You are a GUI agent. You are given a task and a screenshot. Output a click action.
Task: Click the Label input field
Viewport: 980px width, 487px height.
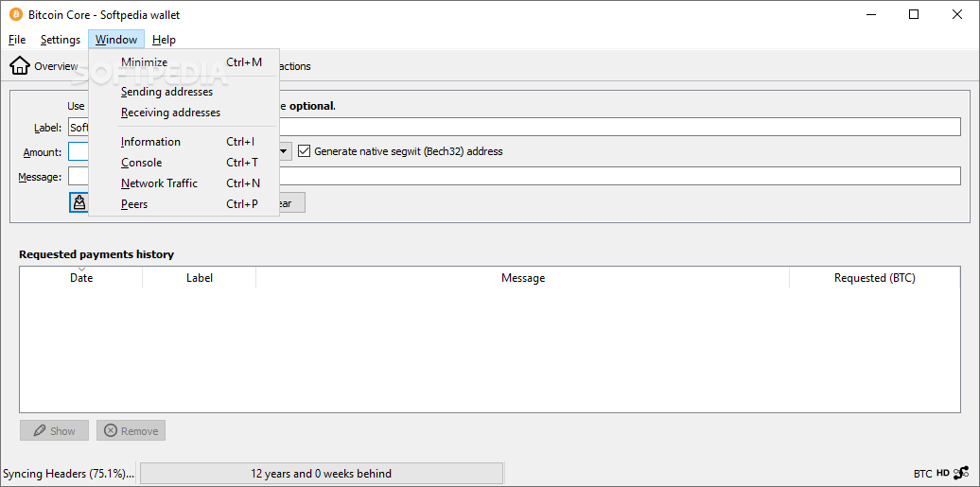click(x=515, y=127)
